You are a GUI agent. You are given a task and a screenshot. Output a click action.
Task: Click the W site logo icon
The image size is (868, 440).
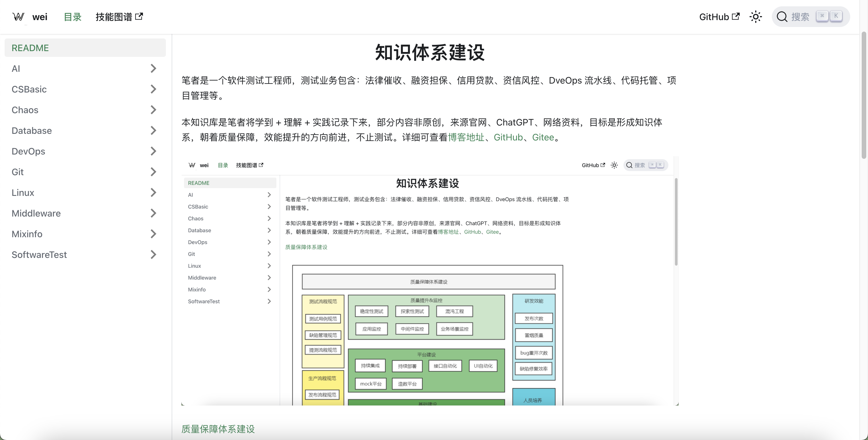(18, 17)
